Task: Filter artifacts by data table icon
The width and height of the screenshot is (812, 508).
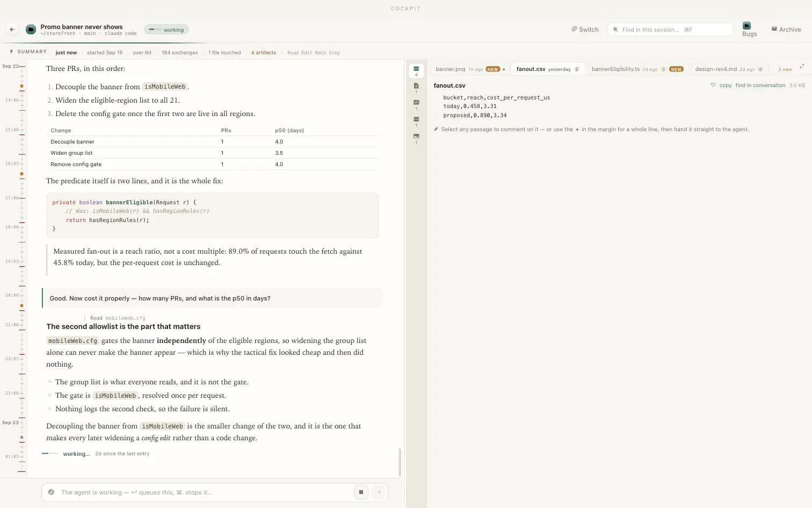Action: coord(416,121)
